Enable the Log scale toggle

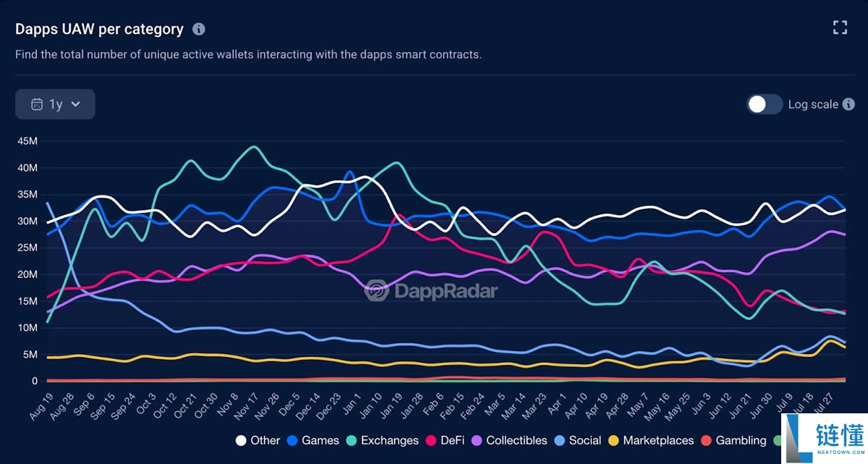pyautogui.click(x=764, y=104)
